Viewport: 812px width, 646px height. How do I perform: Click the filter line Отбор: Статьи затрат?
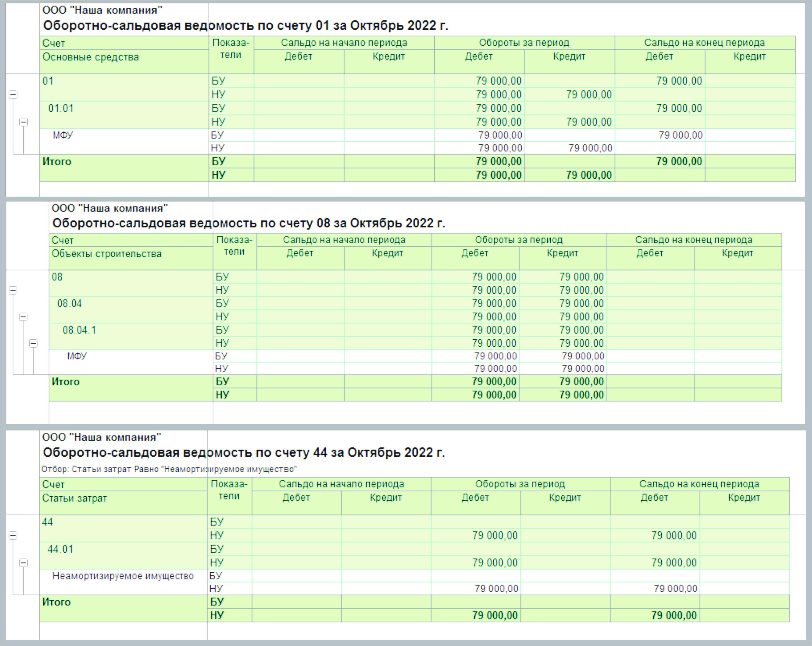(169, 470)
